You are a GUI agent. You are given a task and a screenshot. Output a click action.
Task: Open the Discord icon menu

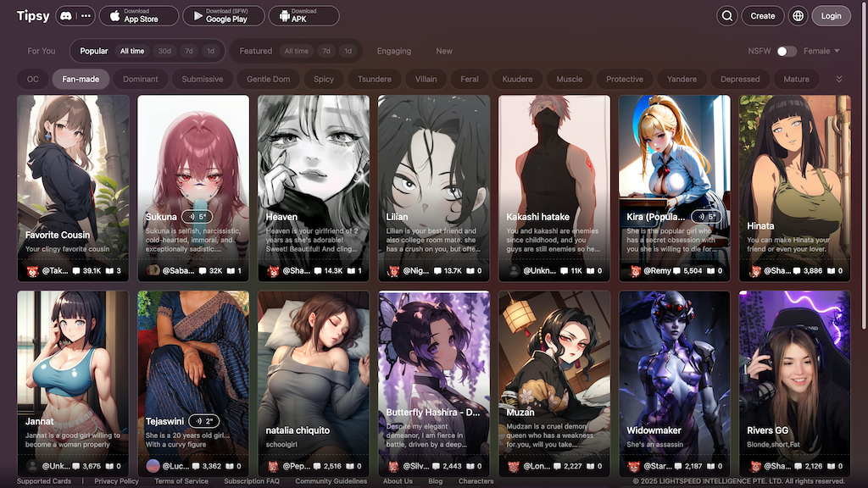pos(75,15)
